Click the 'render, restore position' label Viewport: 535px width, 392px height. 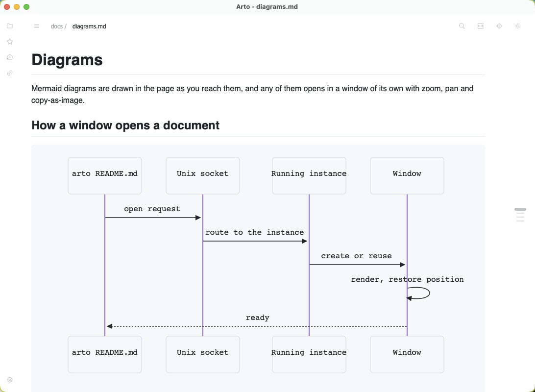click(408, 279)
